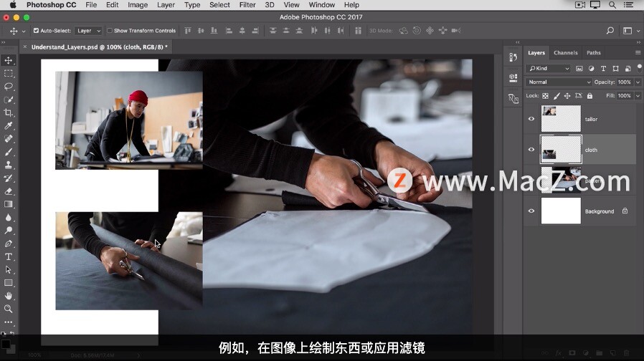Switch to the Paths tab
Image resolution: width=644 pixels, height=361 pixels.
coord(594,53)
